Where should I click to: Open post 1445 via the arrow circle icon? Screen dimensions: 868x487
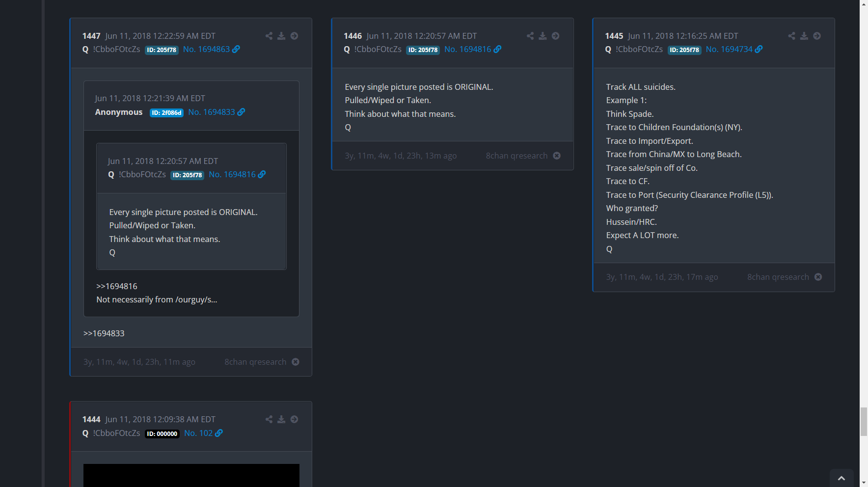816,36
